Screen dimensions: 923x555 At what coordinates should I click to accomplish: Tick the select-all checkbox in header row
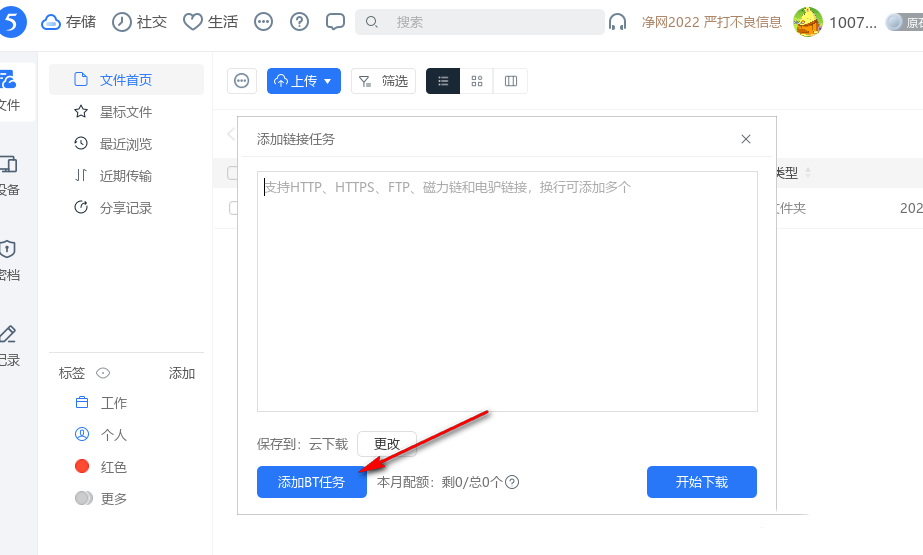click(233, 172)
